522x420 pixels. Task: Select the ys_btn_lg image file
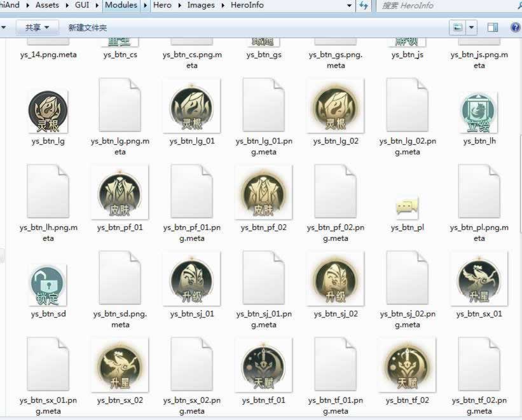coord(48,112)
